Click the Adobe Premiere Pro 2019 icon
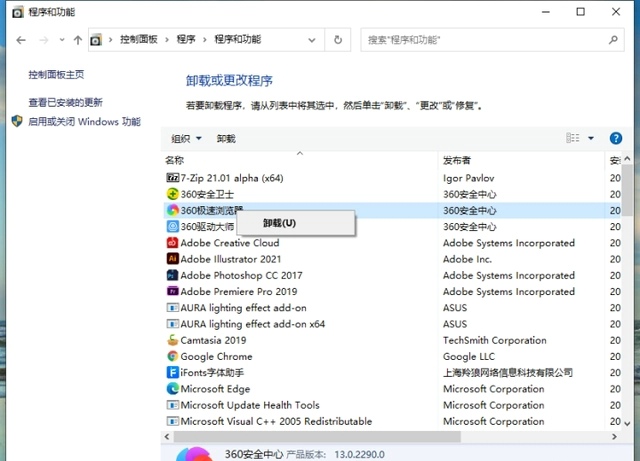640x461 pixels. click(173, 291)
